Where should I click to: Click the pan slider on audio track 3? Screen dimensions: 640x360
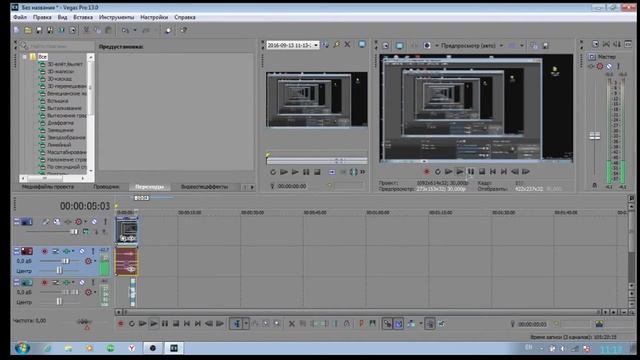(x=59, y=302)
